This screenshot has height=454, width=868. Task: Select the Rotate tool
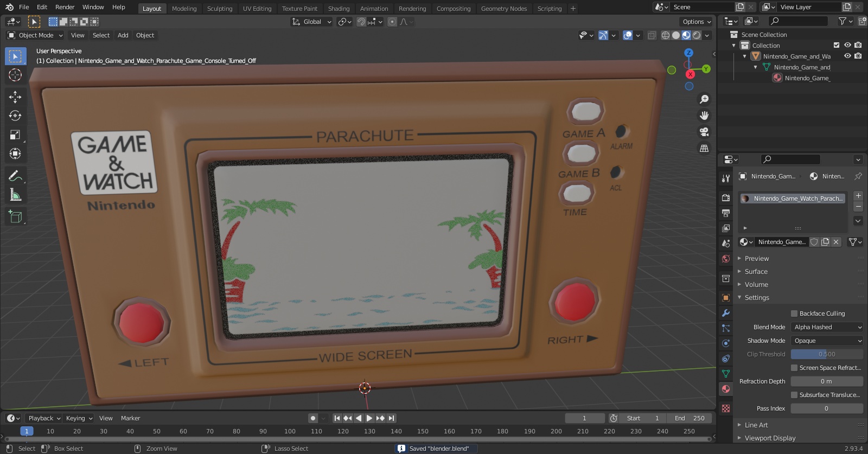pyautogui.click(x=15, y=116)
